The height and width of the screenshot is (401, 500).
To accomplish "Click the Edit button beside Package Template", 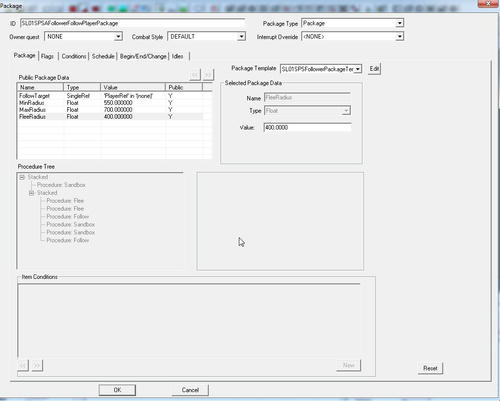I will pyautogui.click(x=374, y=69).
